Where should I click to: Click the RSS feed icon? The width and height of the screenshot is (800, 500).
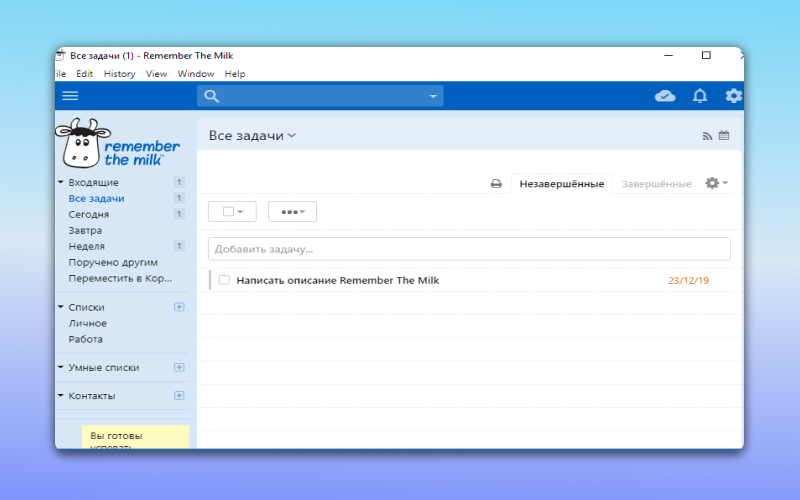707,136
